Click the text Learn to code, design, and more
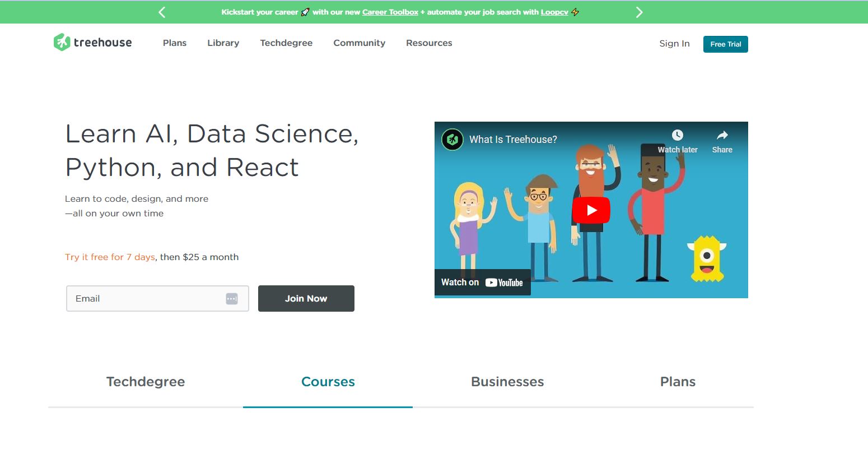The width and height of the screenshot is (868, 458). (137, 199)
